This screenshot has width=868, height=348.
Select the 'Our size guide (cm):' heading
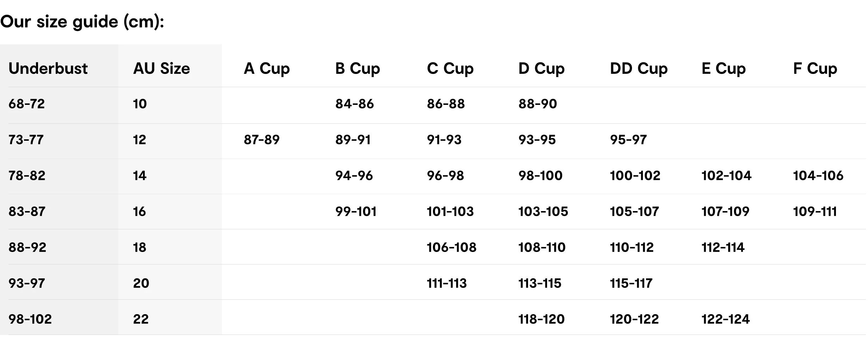pos(82,22)
